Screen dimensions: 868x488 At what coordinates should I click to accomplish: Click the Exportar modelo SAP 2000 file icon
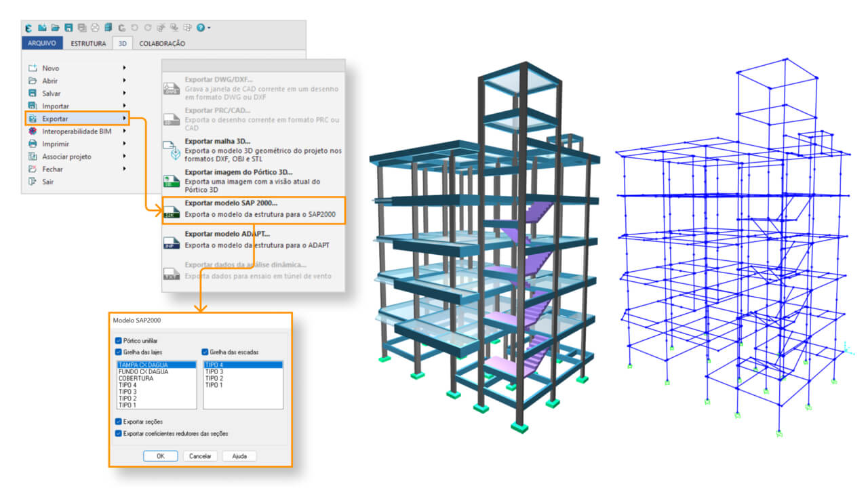click(172, 211)
